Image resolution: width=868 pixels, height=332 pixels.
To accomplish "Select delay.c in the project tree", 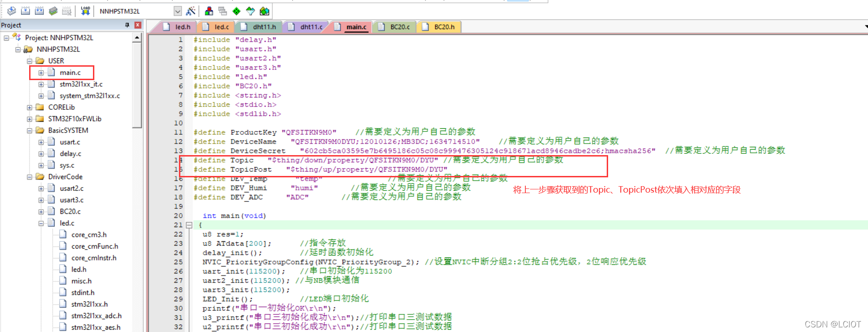I will [70, 154].
